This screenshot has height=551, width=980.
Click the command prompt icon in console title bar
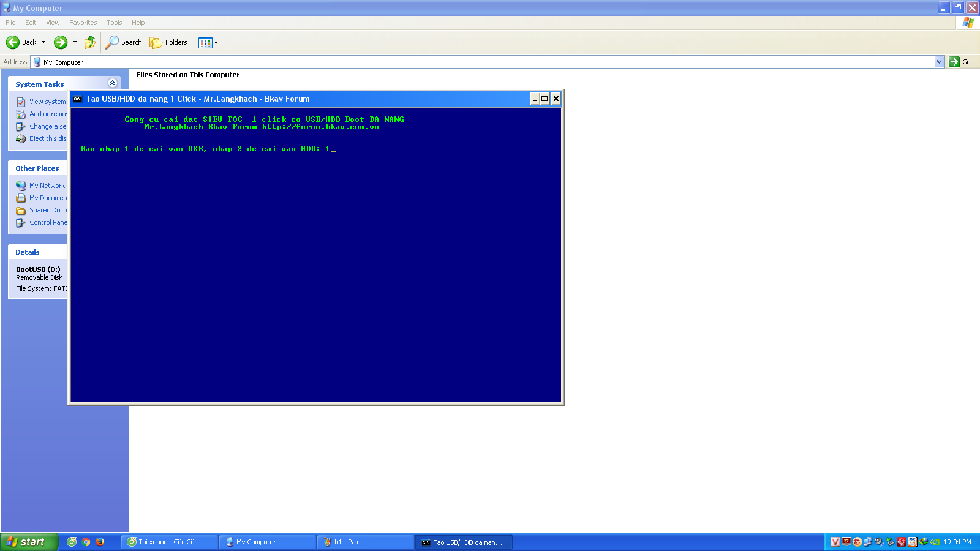point(78,99)
